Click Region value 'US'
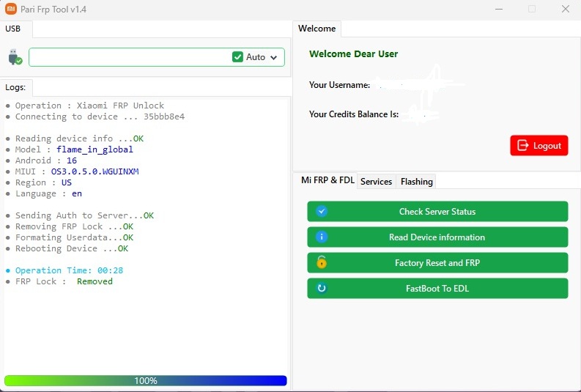This screenshot has width=581, height=392. point(67,182)
